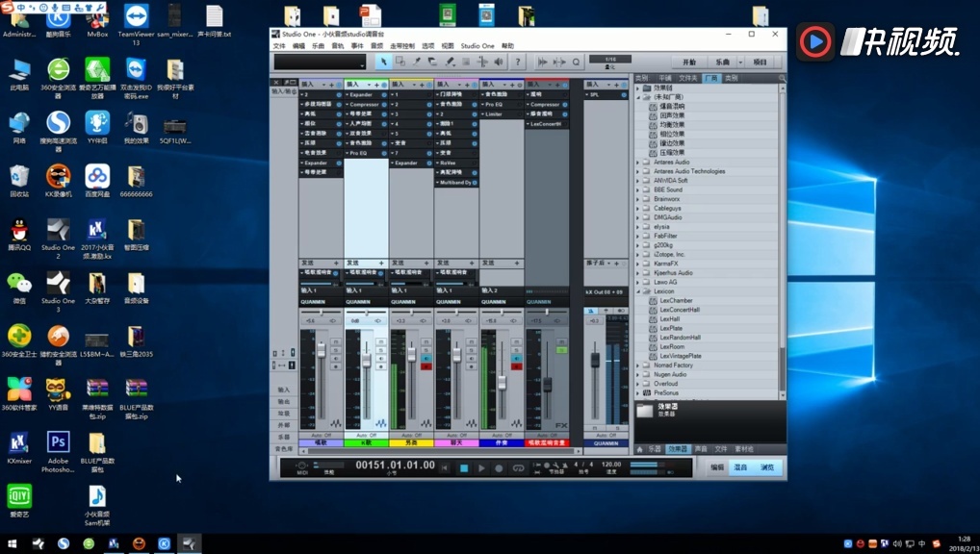Click the LexHall plugin icon in browser
The height and width of the screenshot is (554, 980).
pos(653,319)
